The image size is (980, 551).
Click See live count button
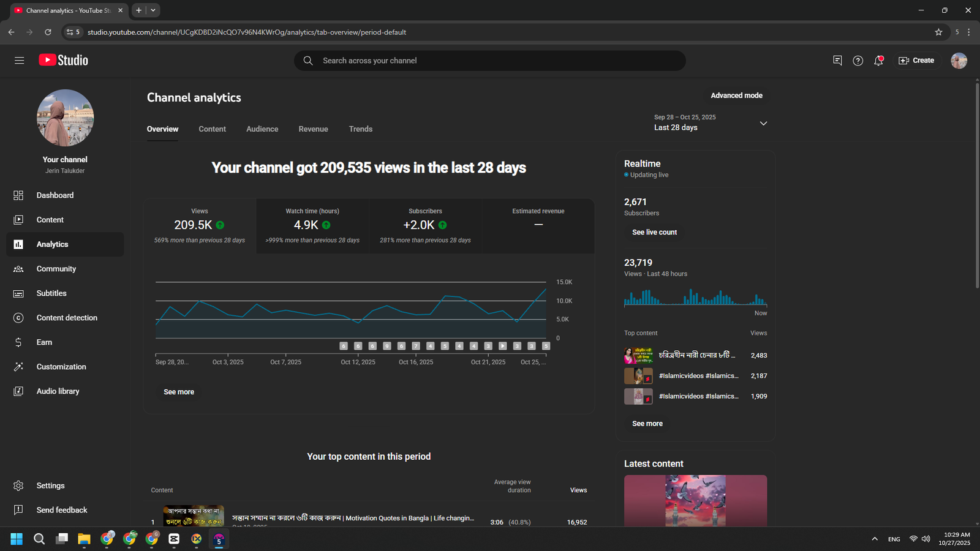[x=654, y=233]
